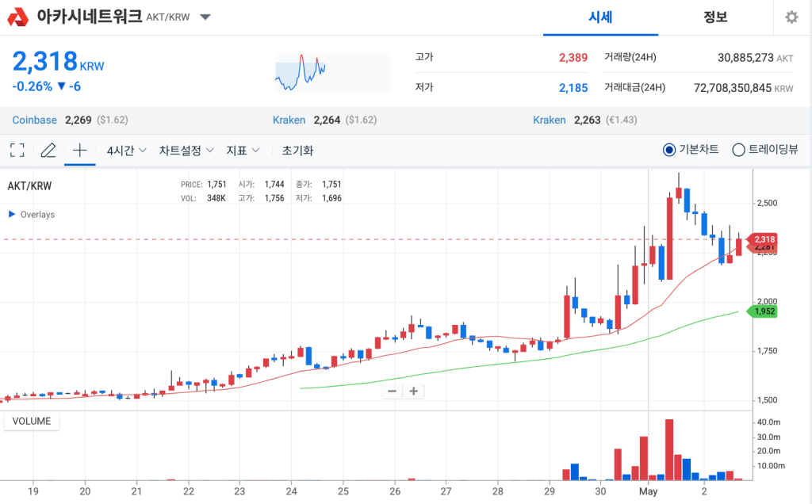Open the 지표 indicators dropdown

tap(243, 151)
